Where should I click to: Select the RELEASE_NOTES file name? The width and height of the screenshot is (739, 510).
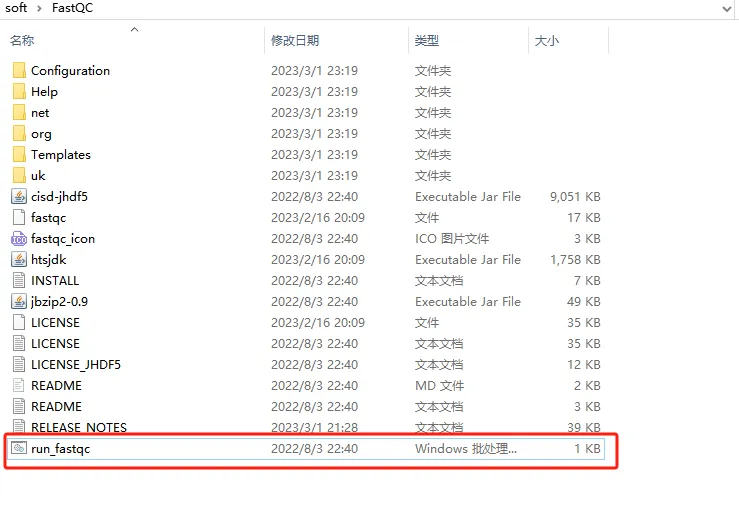pos(79,428)
